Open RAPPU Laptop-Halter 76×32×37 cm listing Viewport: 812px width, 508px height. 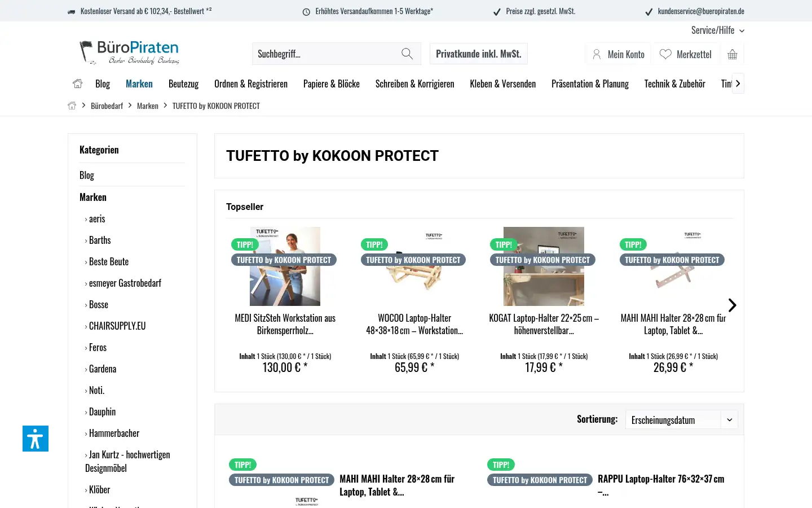661,485
